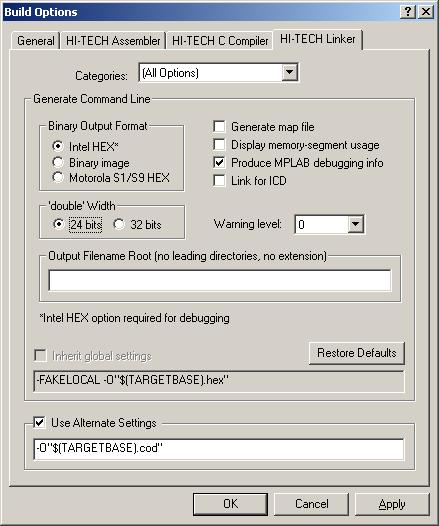Uncheck Produce MPLAB debugging info
439x526 pixels.
tap(219, 163)
